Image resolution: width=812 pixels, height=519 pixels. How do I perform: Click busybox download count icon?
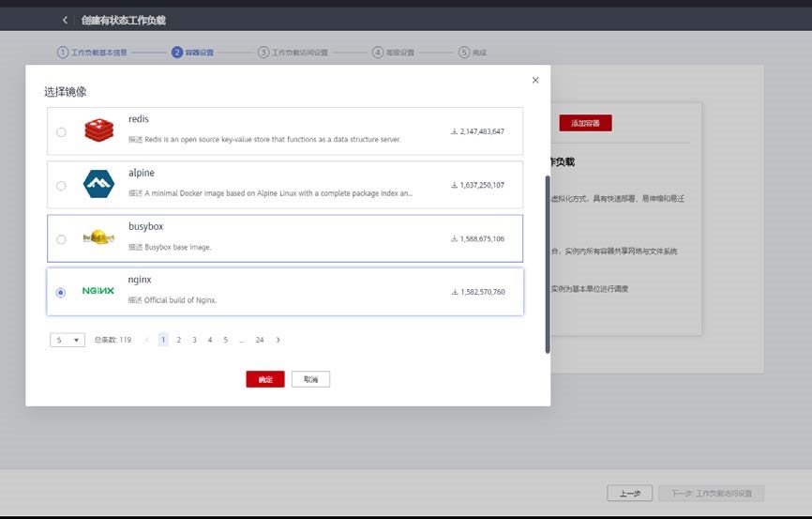point(454,238)
